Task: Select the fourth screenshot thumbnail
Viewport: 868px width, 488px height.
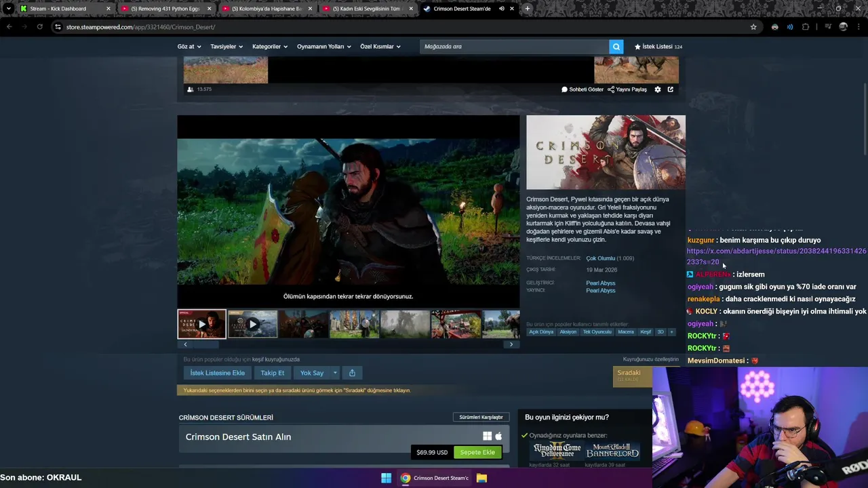Action: coord(354,324)
